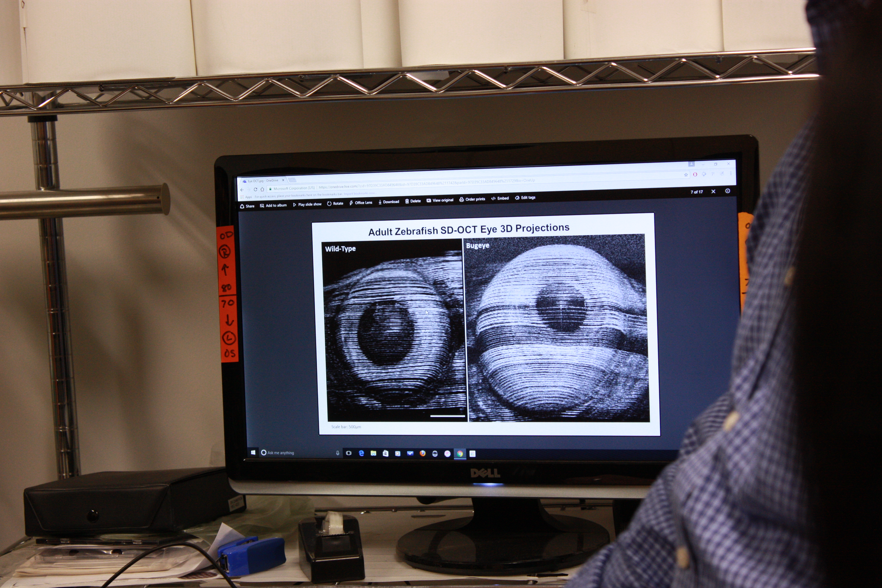Download the Eye OCT image
The width and height of the screenshot is (882, 588).
tap(389, 202)
